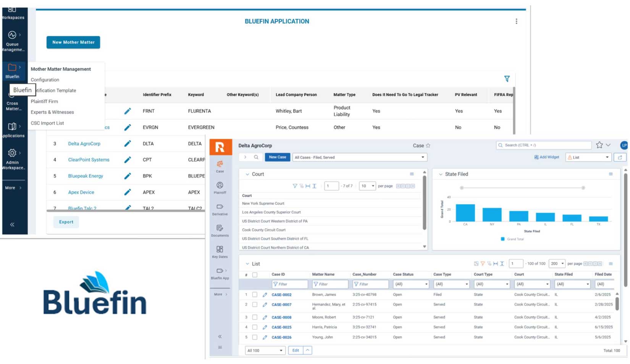Open the List view dropdown near Add Widget
Image resolution: width=630 pixels, height=364 pixels.
[x=588, y=157]
